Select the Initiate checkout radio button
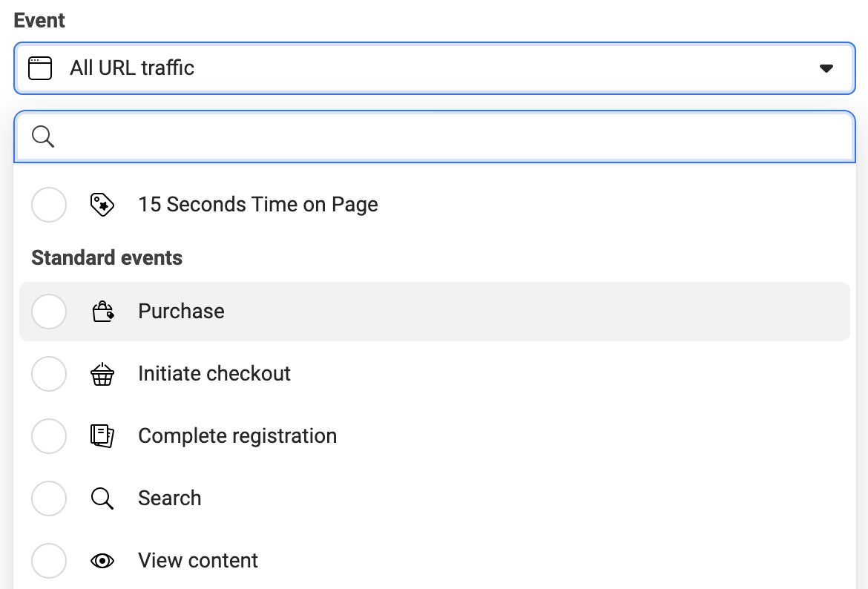 coord(49,374)
